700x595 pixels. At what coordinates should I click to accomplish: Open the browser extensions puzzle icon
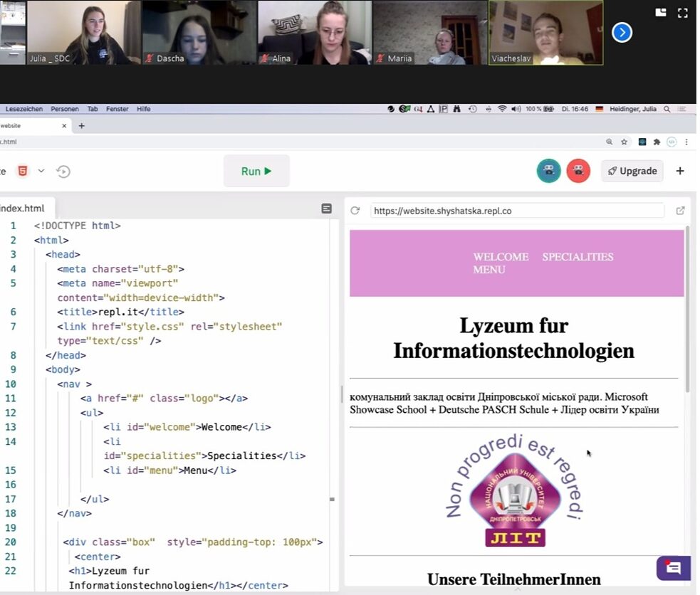(657, 142)
